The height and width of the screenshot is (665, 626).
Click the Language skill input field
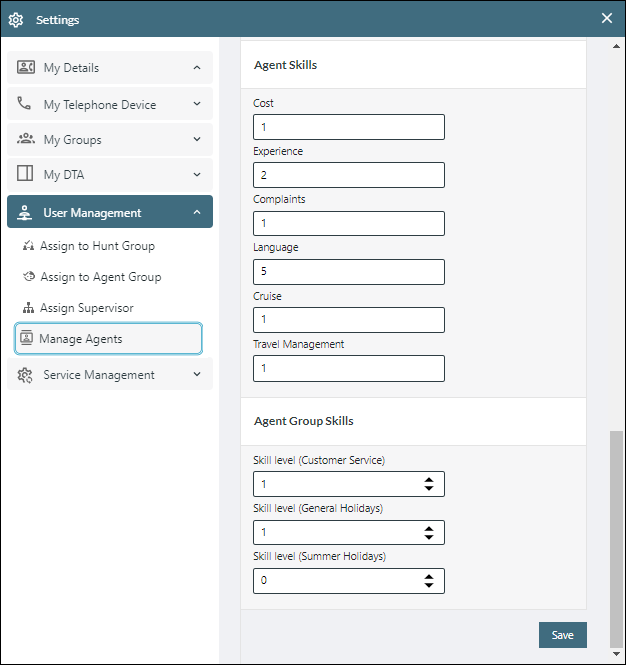click(348, 272)
